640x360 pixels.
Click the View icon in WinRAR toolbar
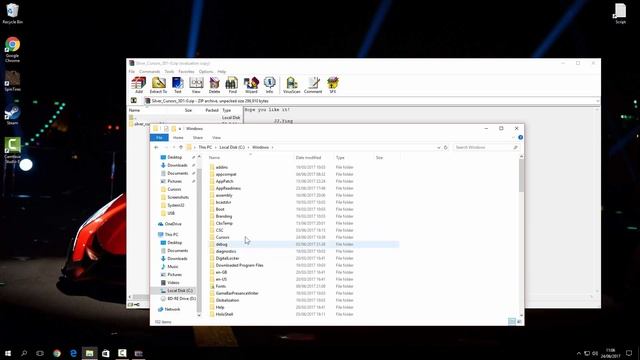196,85
